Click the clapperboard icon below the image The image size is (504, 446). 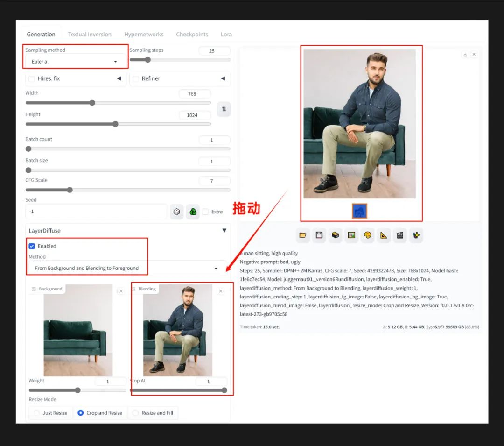click(400, 235)
